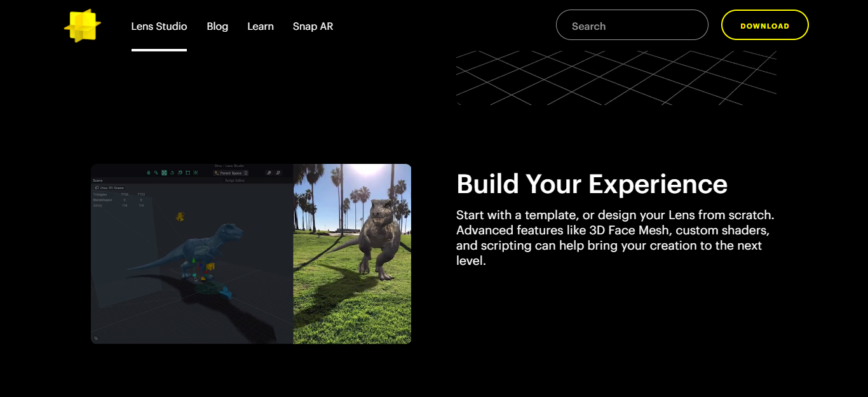Focus the Search input field
The width and height of the screenshot is (868, 397).
pos(632,25)
